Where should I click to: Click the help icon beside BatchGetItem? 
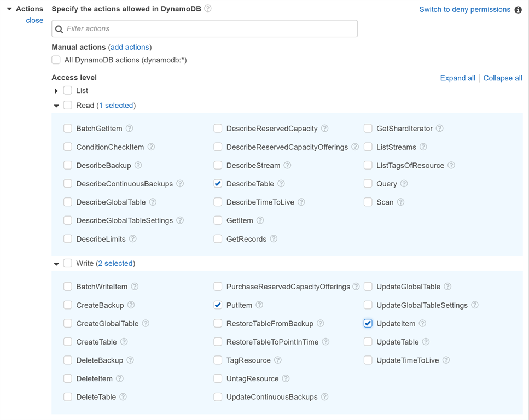pyautogui.click(x=129, y=128)
